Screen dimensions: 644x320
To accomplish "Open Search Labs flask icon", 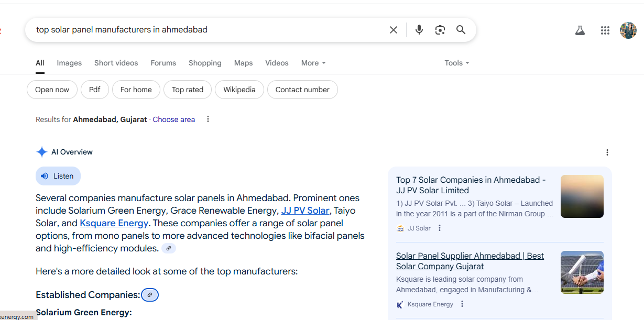I will click(x=580, y=30).
